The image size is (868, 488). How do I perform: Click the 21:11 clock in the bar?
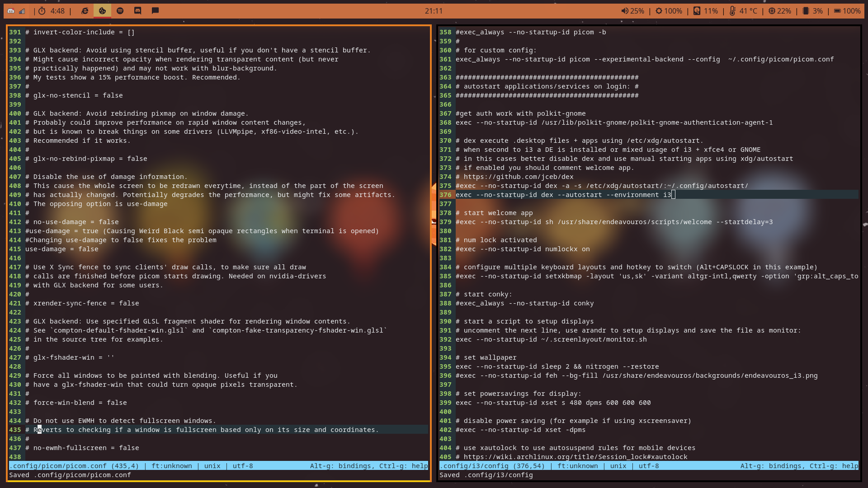(x=434, y=11)
